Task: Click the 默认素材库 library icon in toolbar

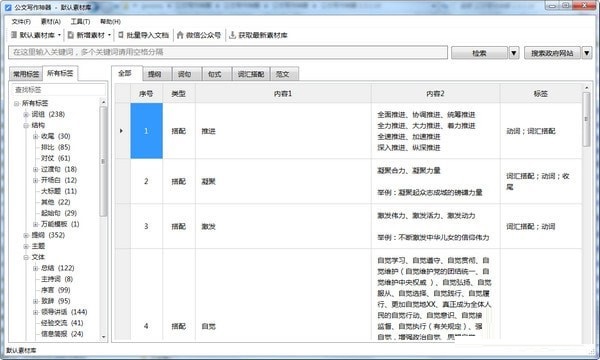Action: (14, 35)
